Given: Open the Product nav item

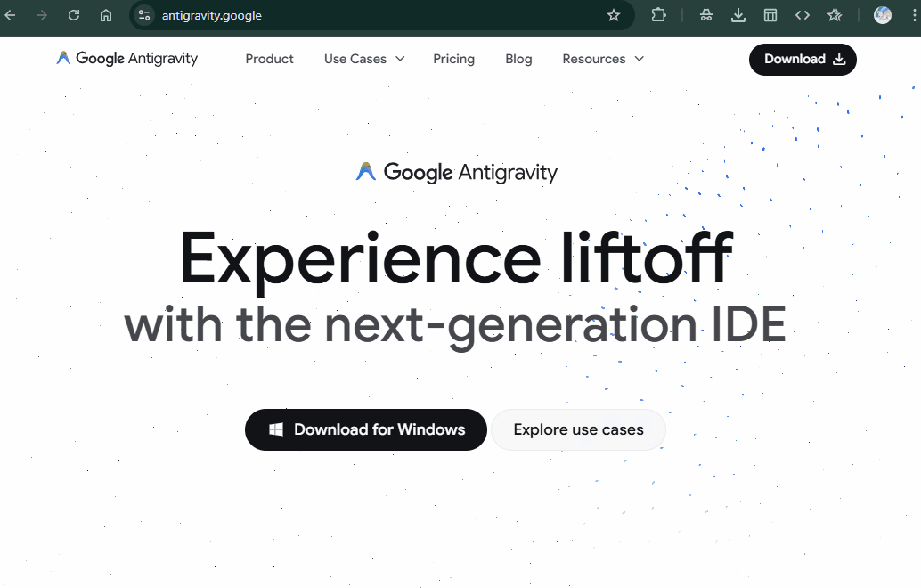Looking at the screenshot, I should 269,59.
